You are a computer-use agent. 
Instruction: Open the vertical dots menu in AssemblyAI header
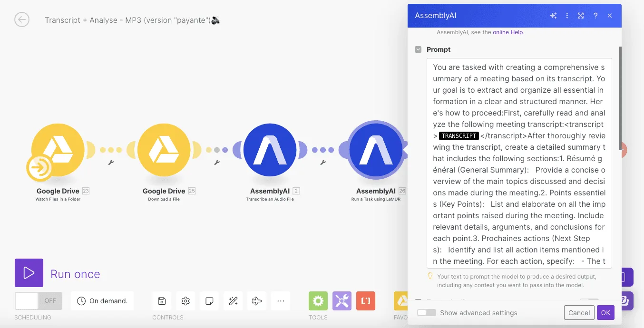[567, 16]
